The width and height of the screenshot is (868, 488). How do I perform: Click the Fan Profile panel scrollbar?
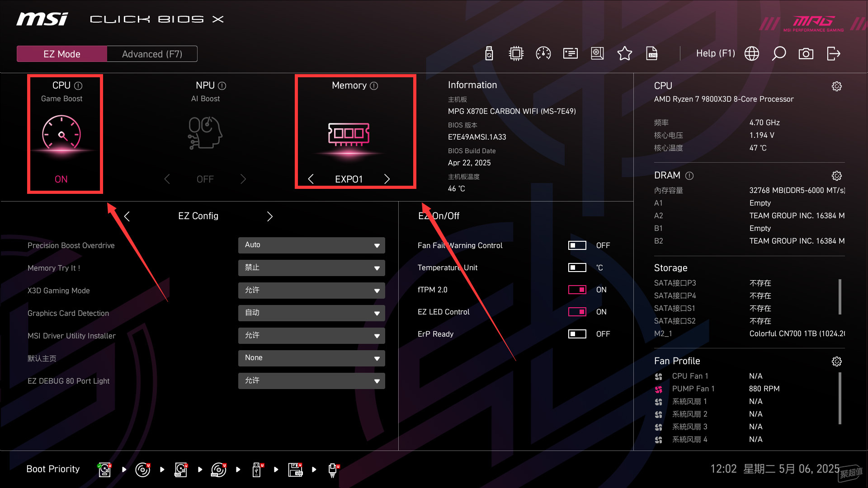point(840,398)
